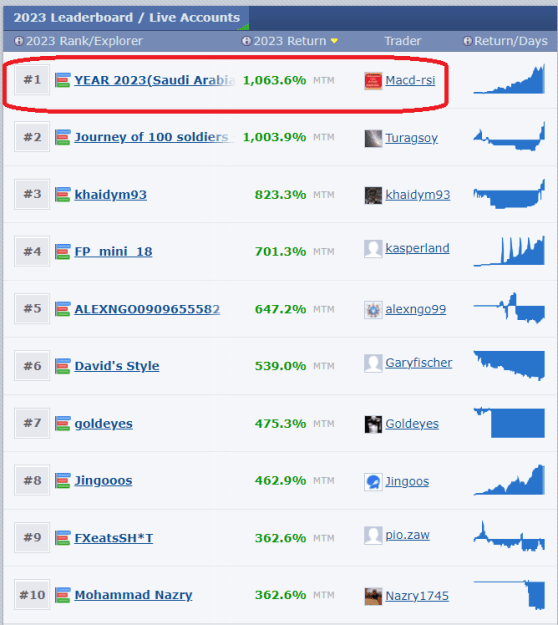Open return chart for Jingoos row
The image size is (558, 625).
(x=509, y=480)
